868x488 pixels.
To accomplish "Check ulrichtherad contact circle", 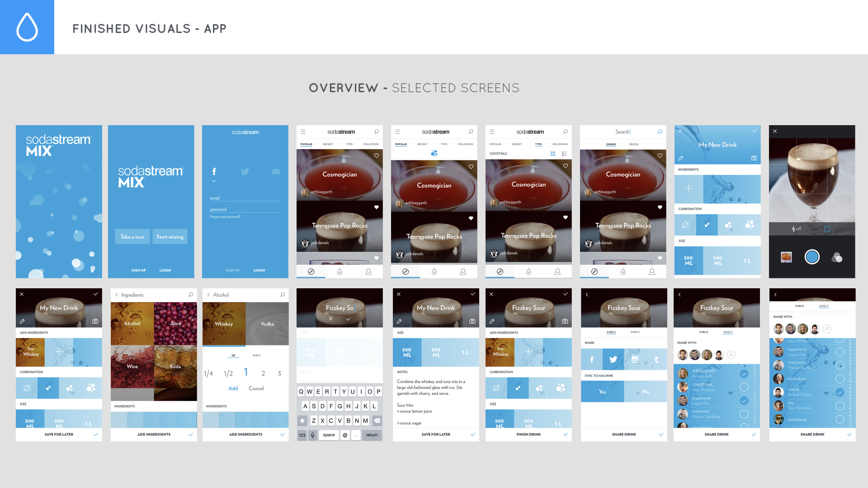I will [840, 419].
